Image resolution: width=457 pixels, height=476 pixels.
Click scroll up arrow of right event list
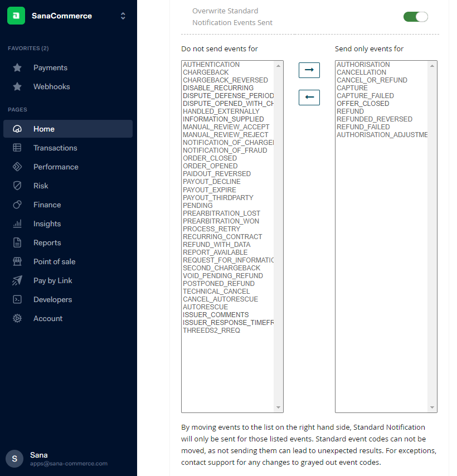click(432, 66)
